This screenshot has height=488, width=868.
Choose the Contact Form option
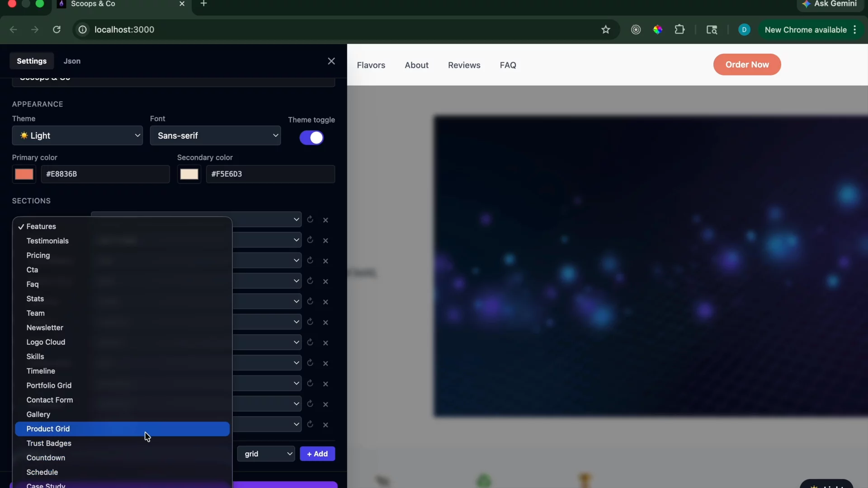coord(122,400)
